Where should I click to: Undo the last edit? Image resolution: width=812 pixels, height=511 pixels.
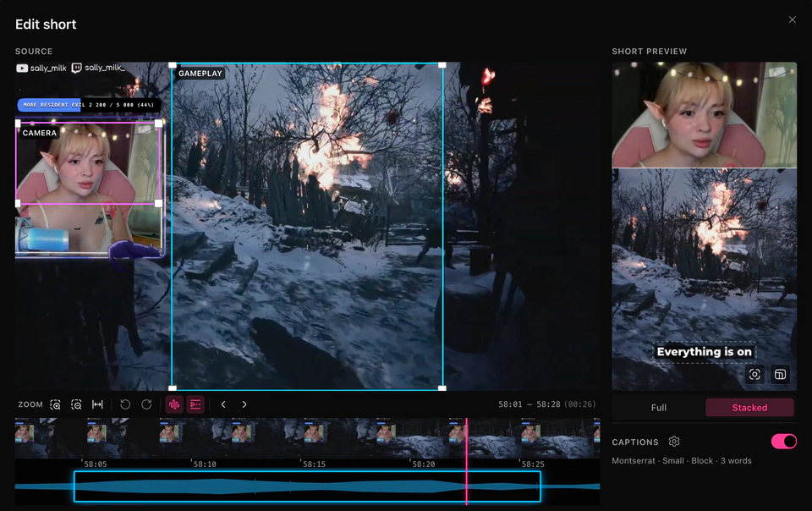click(125, 404)
